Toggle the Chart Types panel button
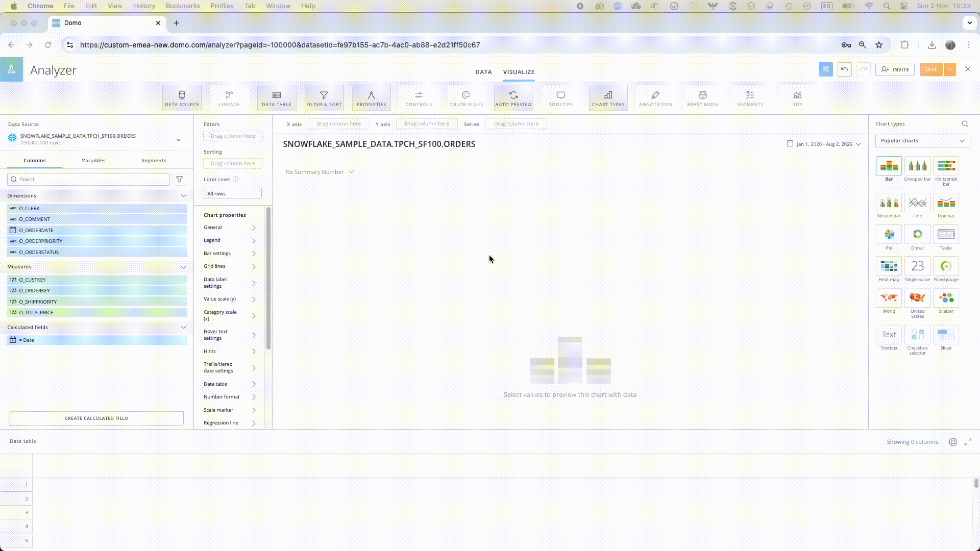Viewport: 980px width, 551px height. coord(608,98)
